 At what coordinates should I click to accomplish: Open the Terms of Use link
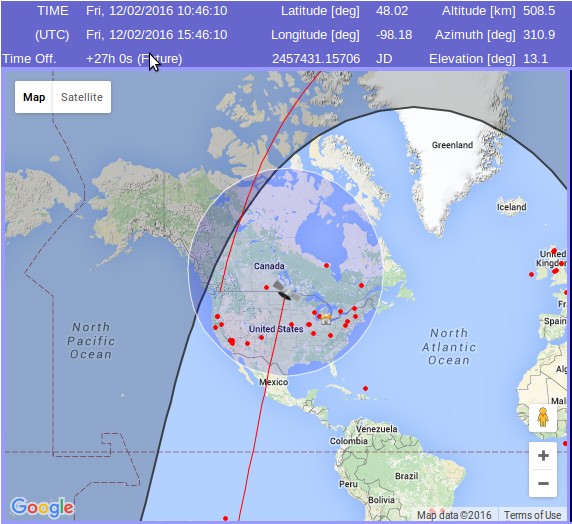[533, 515]
